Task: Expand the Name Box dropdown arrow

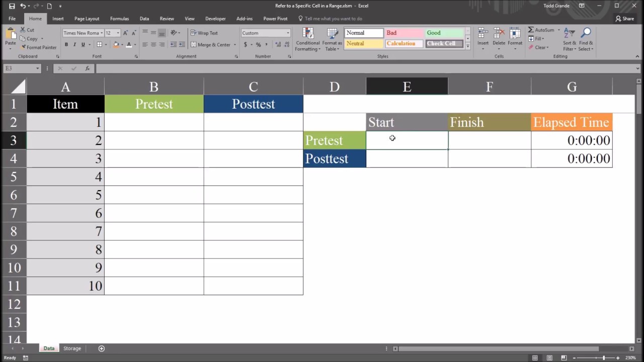Action: pyautogui.click(x=37, y=68)
